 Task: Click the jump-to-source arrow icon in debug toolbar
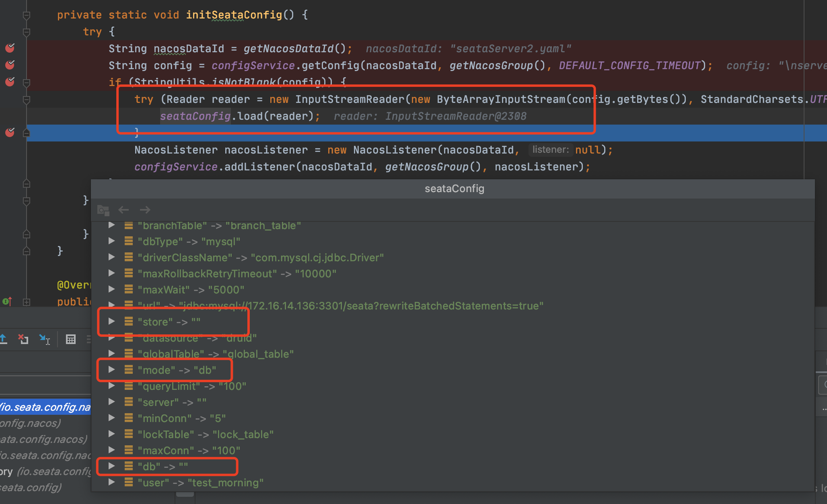coord(45,339)
